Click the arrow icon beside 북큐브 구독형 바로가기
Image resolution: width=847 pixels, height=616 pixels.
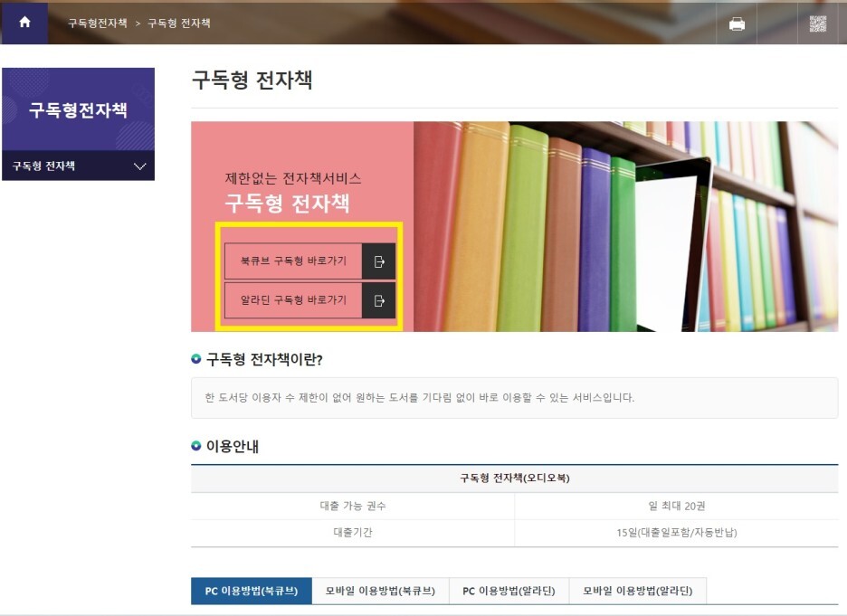(x=379, y=261)
